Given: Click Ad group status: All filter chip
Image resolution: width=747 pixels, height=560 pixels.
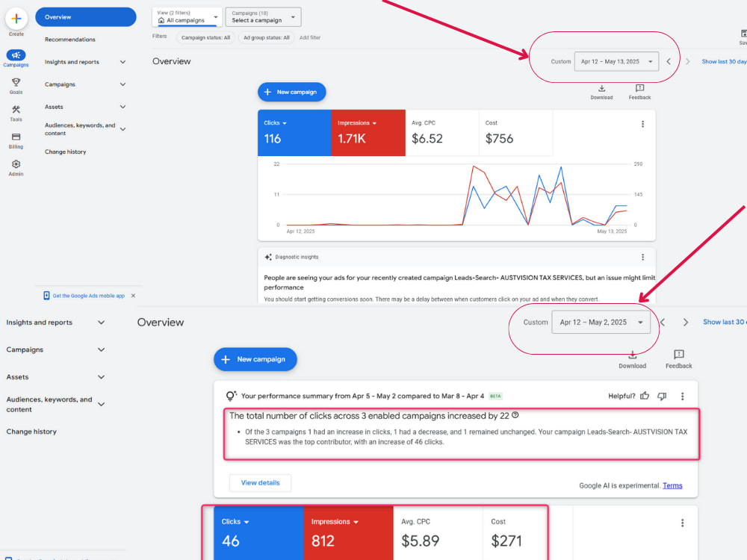Looking at the screenshot, I should coord(267,37).
